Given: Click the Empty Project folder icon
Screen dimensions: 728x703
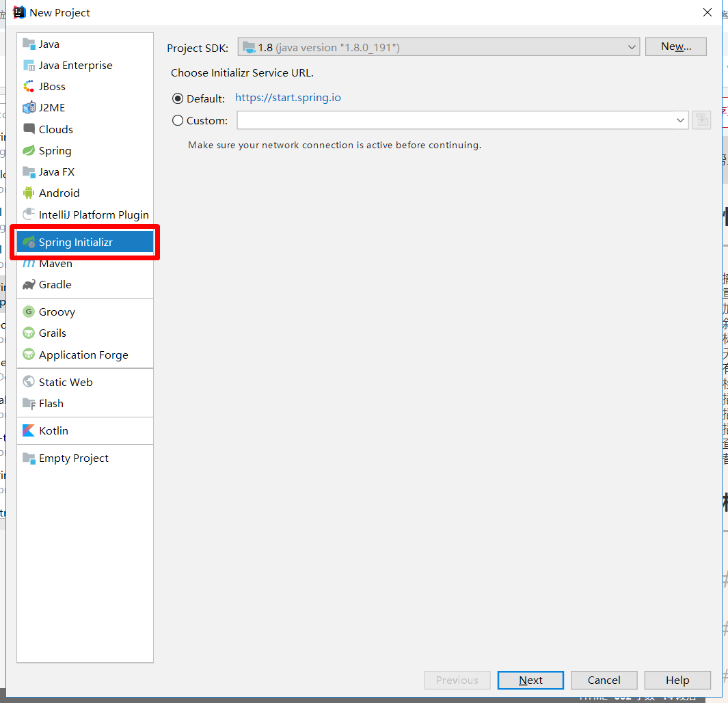Looking at the screenshot, I should pyautogui.click(x=29, y=458).
